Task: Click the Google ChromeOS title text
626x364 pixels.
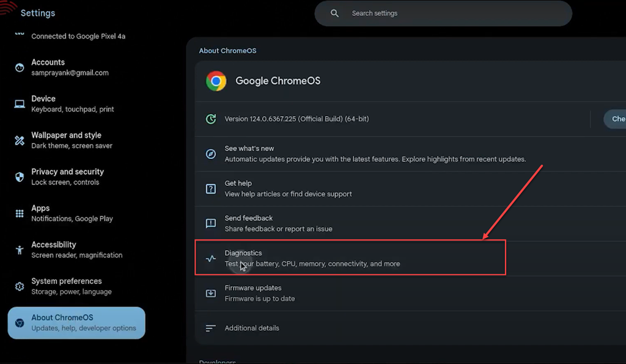Action: (x=278, y=81)
